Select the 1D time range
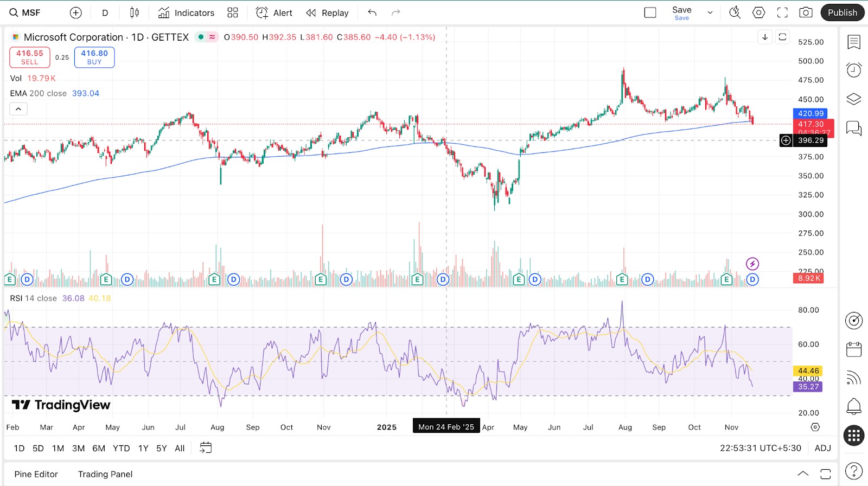 point(19,448)
